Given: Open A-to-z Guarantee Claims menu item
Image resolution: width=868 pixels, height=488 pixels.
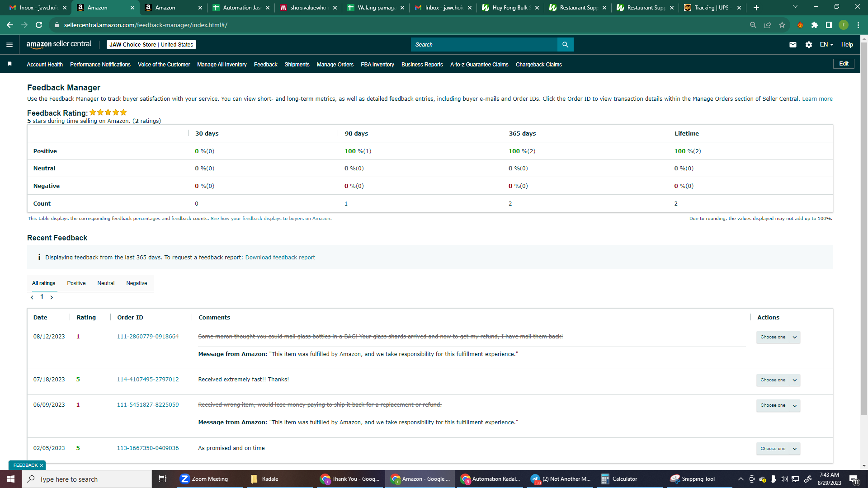Looking at the screenshot, I should tap(479, 65).
